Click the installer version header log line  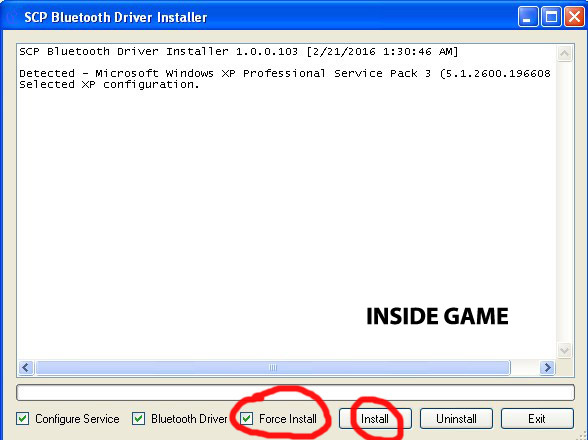238,51
